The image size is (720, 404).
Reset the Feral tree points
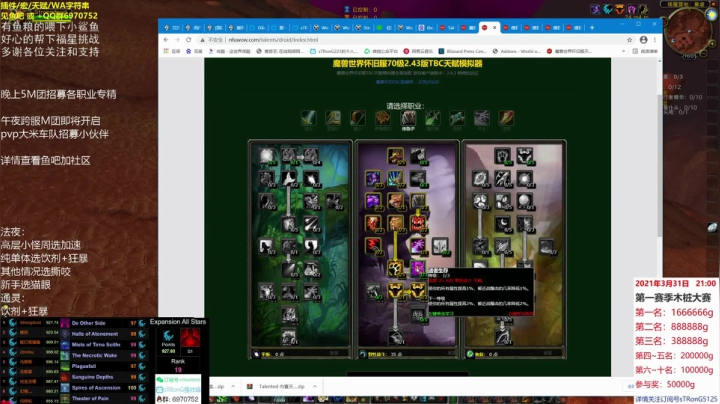[451, 354]
